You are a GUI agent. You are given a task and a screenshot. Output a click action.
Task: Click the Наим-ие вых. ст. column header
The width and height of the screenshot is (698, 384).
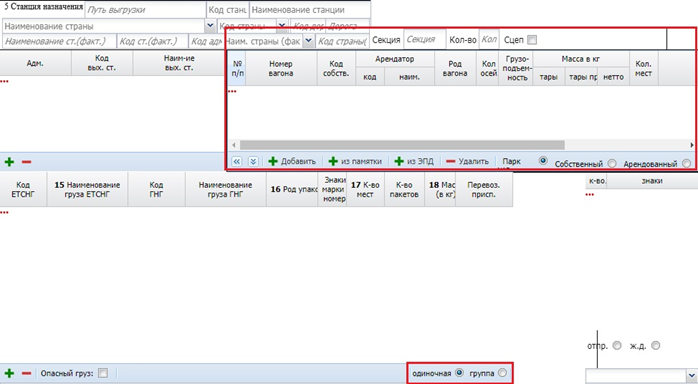click(x=179, y=63)
